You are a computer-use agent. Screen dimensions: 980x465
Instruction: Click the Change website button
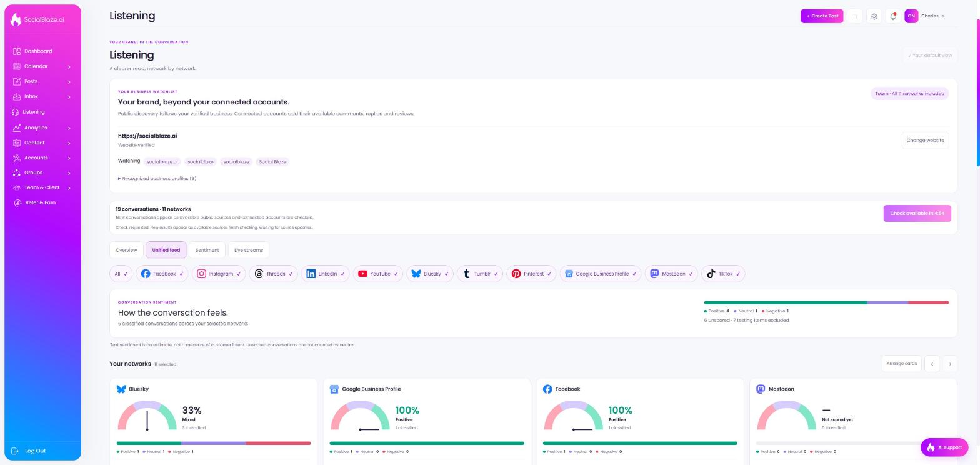click(x=925, y=140)
